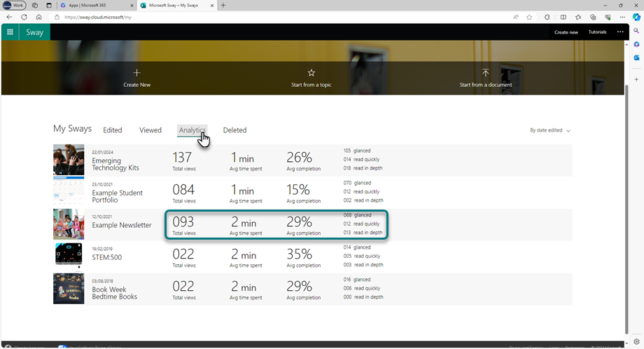Open the Example Student Portfolio thumbnail

point(69,192)
